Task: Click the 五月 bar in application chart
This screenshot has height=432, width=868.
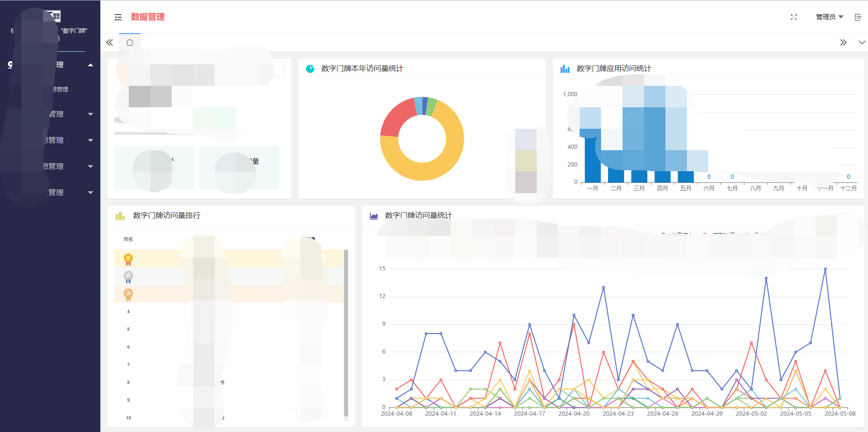Action: pyautogui.click(x=686, y=176)
